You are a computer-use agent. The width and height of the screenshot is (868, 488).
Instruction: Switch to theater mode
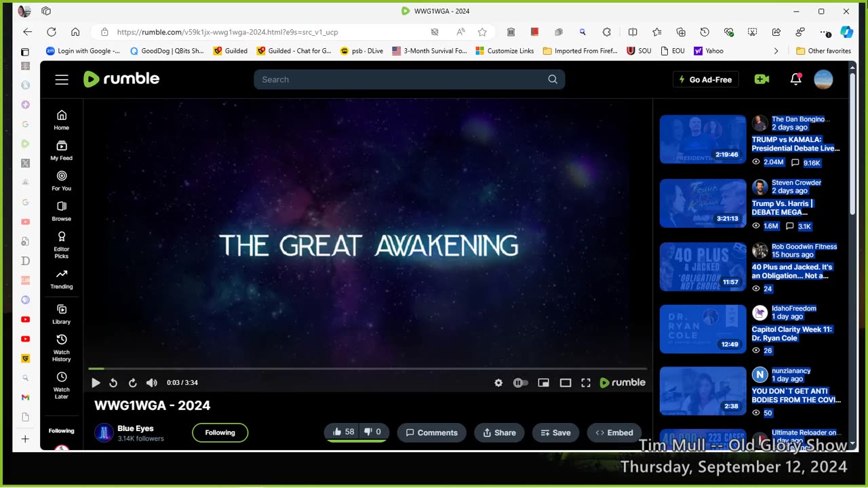point(565,383)
